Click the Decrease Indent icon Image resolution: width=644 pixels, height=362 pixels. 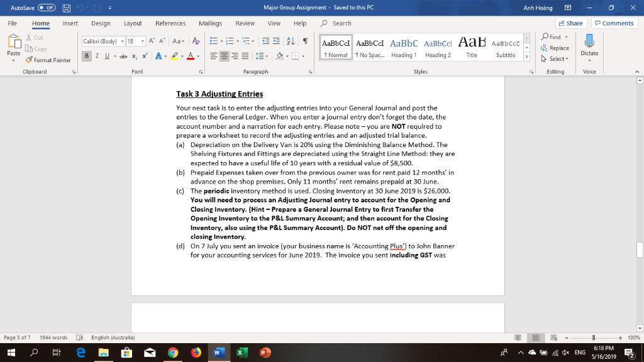[x=266, y=41]
